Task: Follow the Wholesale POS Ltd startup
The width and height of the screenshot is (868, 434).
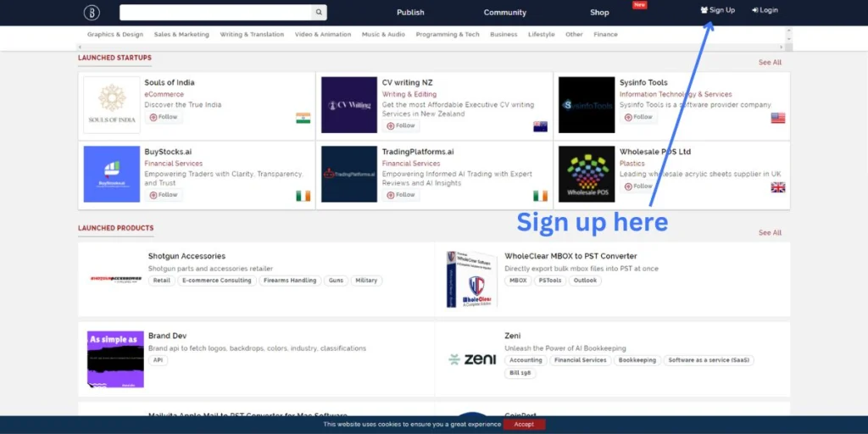Action: click(x=638, y=186)
